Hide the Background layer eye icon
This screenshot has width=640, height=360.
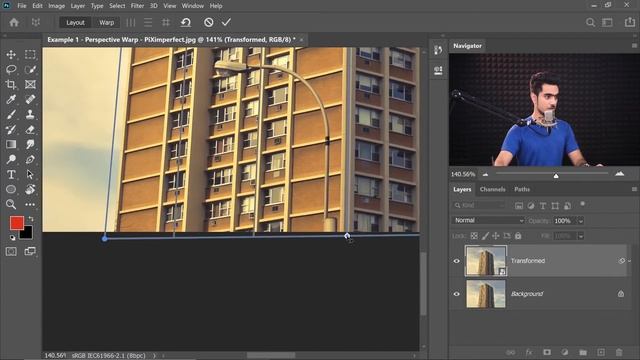tap(457, 294)
